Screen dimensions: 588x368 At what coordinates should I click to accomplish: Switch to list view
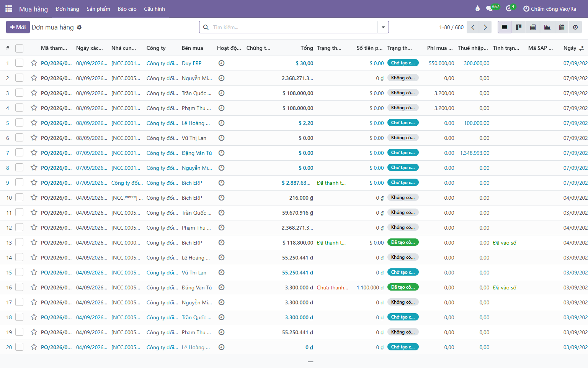click(x=505, y=27)
